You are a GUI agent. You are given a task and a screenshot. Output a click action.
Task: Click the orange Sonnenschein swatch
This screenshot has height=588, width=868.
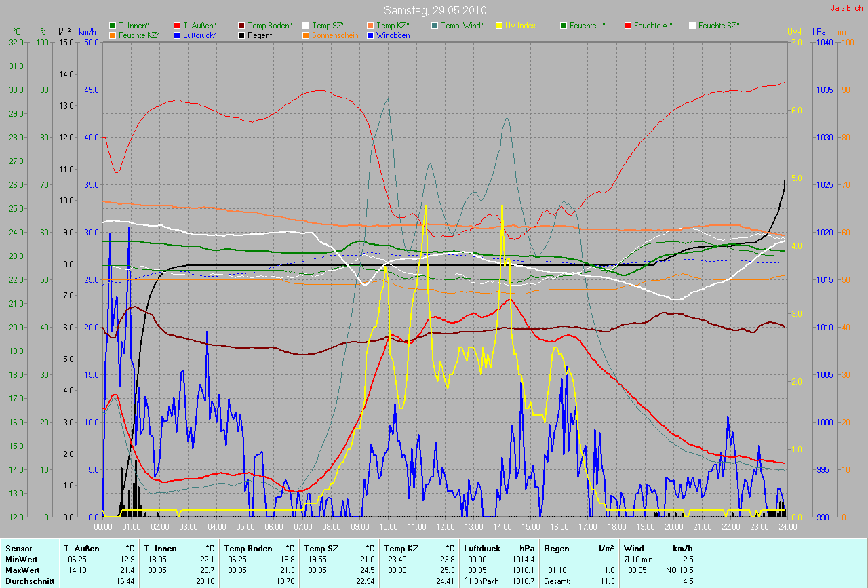[x=306, y=35]
